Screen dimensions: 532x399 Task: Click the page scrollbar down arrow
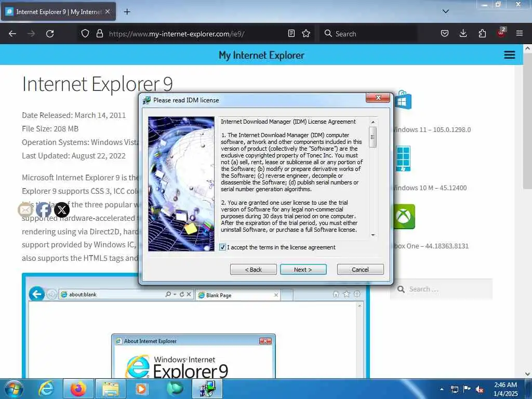(527, 374)
